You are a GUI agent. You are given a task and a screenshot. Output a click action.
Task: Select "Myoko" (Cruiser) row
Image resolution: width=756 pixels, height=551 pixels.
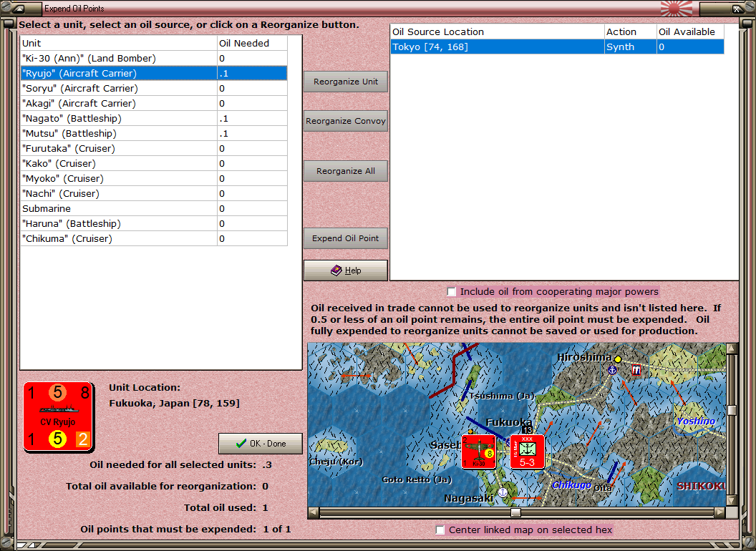pos(154,178)
